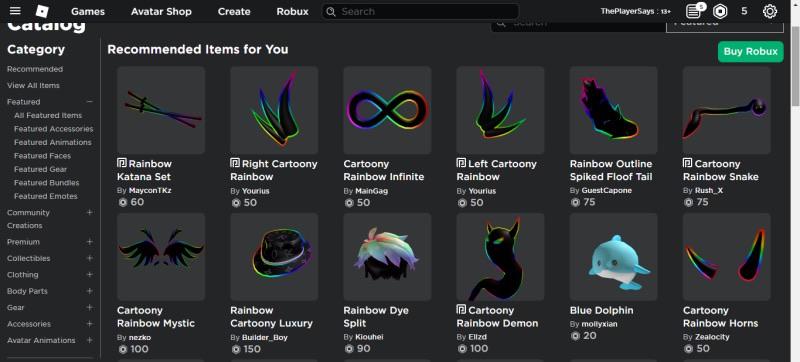Open Blue Dolphin thumbnail
Viewport: 800px width, 362px height.
click(x=614, y=257)
